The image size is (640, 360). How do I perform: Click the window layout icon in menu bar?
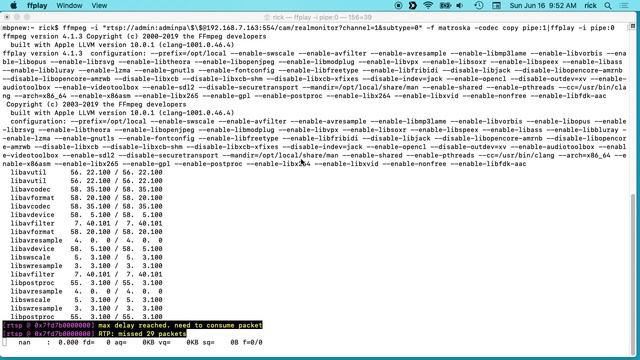tap(496, 5)
